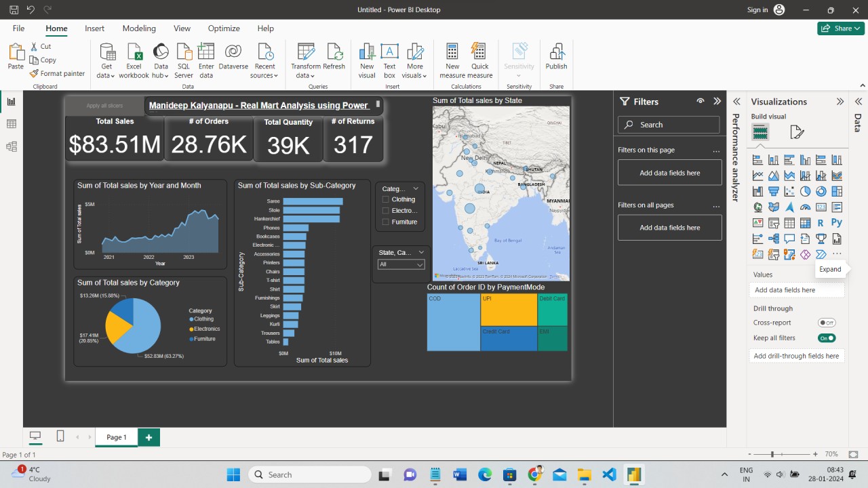The image size is (868, 488).
Task: Open the Dataverse connector
Action: [233, 57]
